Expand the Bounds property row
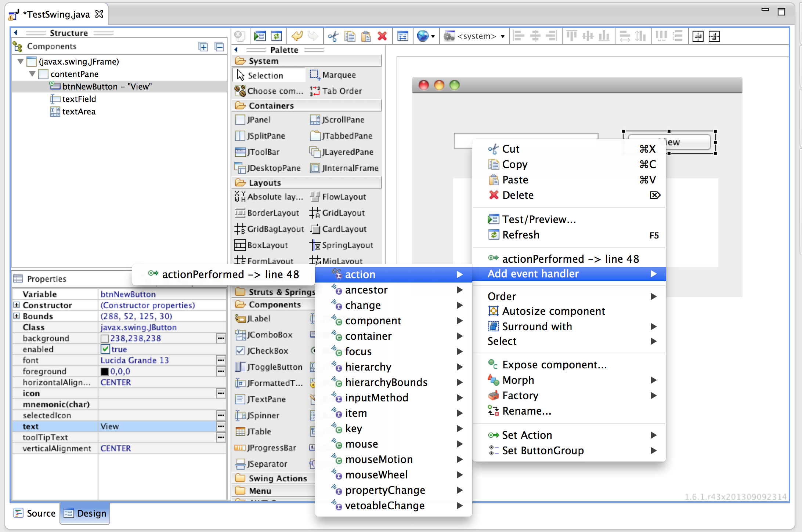 [17, 316]
